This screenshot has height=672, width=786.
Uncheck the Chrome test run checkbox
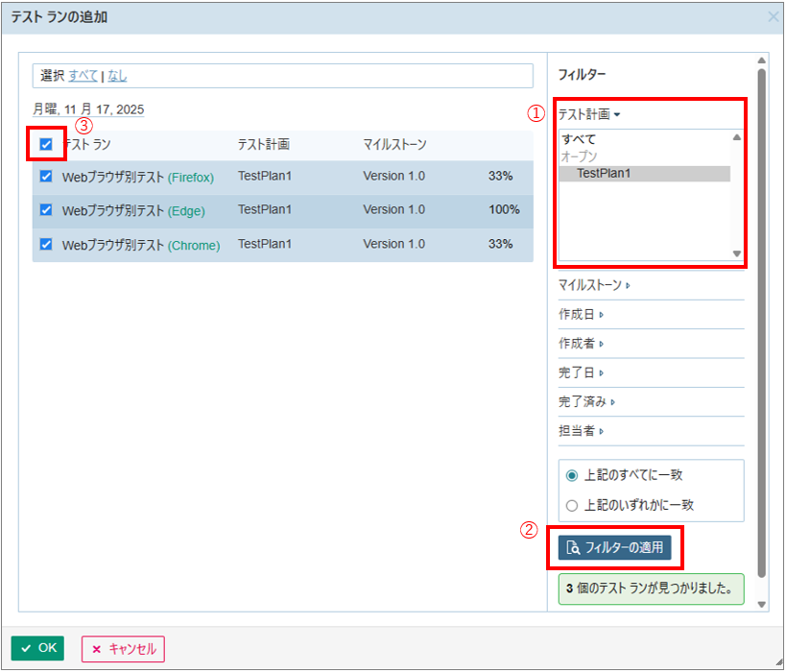tap(46, 245)
